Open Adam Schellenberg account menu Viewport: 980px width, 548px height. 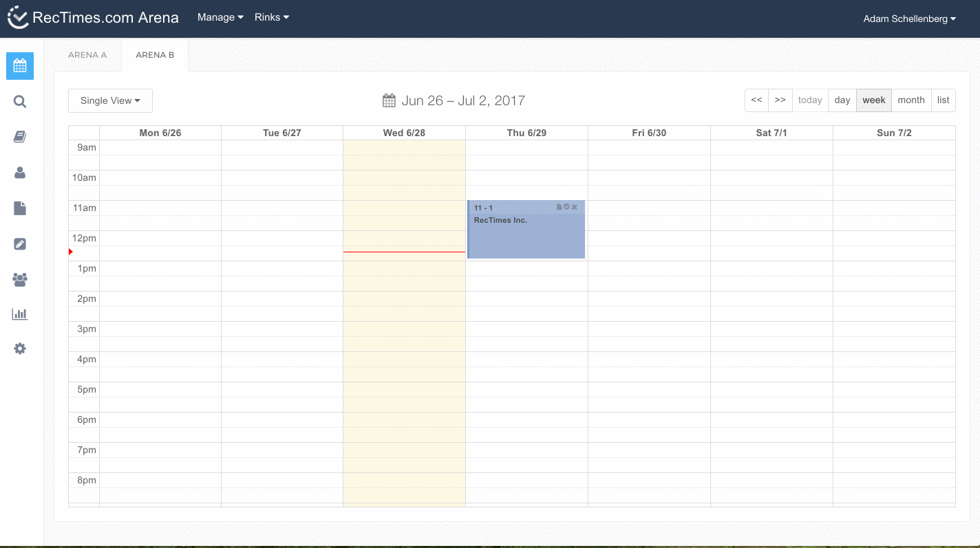909,19
